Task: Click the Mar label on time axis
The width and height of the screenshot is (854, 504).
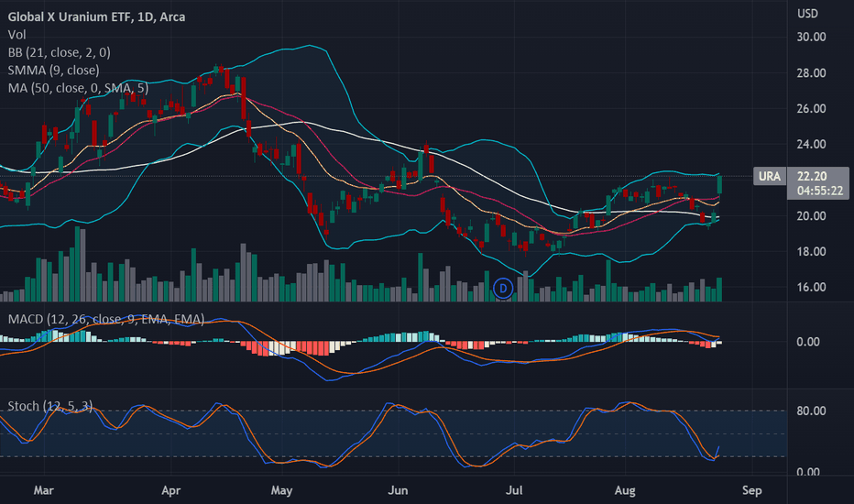Action: click(x=44, y=490)
